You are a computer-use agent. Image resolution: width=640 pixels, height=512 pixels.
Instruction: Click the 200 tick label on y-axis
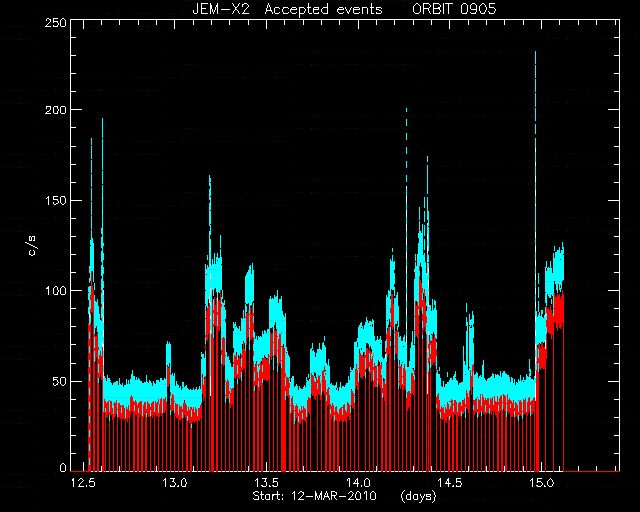click(54, 110)
